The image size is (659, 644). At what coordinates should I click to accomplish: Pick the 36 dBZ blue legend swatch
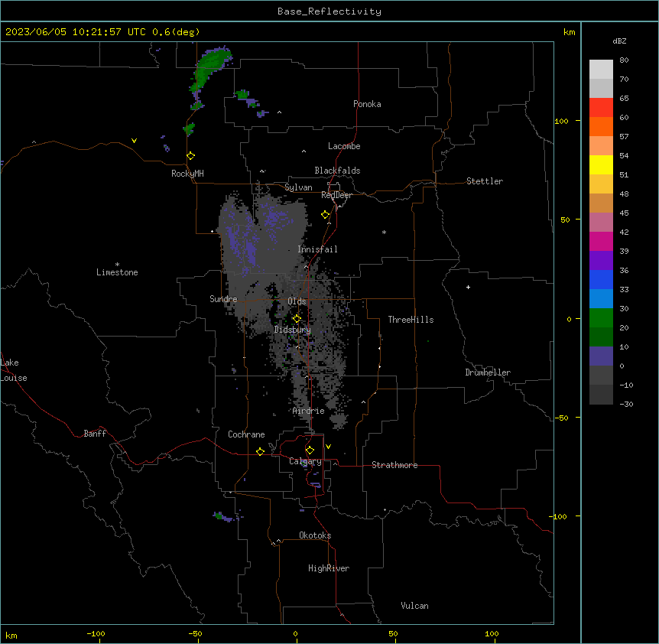601,279
